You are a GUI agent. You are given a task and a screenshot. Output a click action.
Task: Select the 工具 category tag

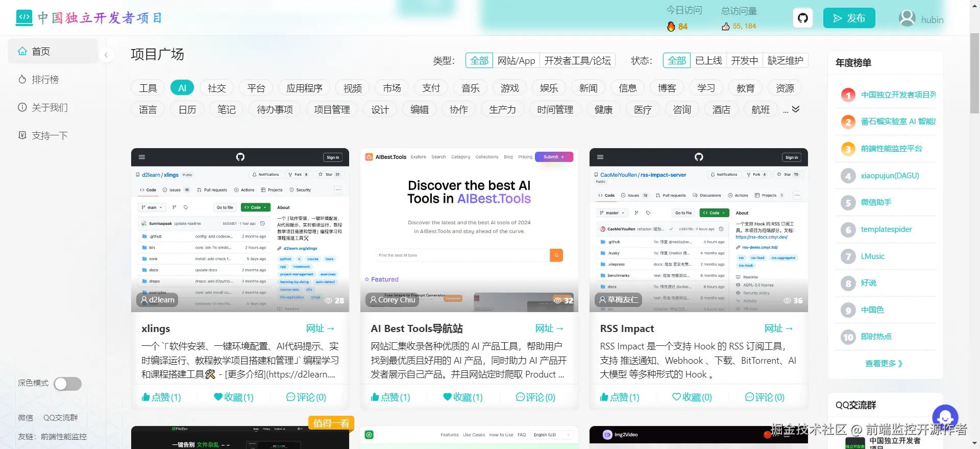pyautogui.click(x=148, y=88)
